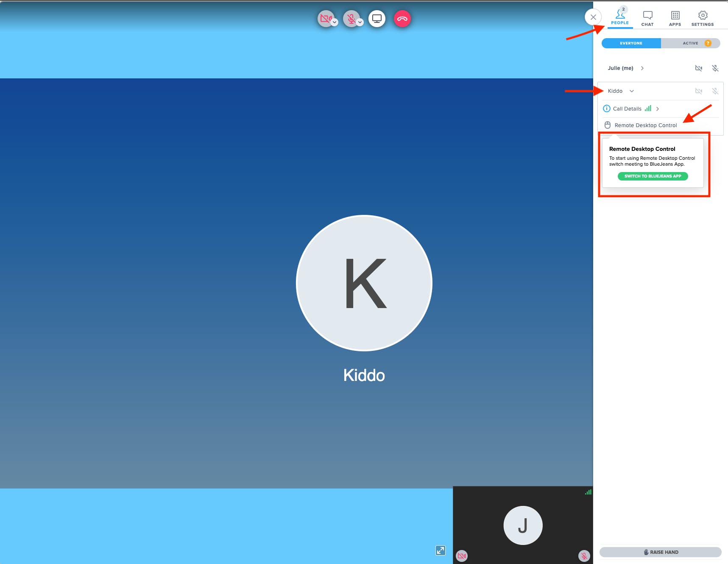End the call with the red hang-up button
This screenshot has height=564, width=728.
(402, 19)
